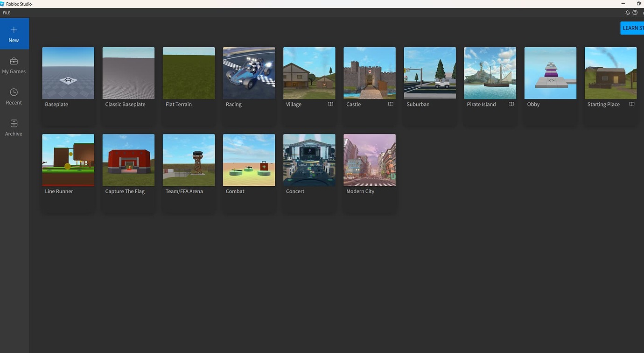Select the Baseplate template thumbnail
The width and height of the screenshot is (644, 353).
[68, 73]
